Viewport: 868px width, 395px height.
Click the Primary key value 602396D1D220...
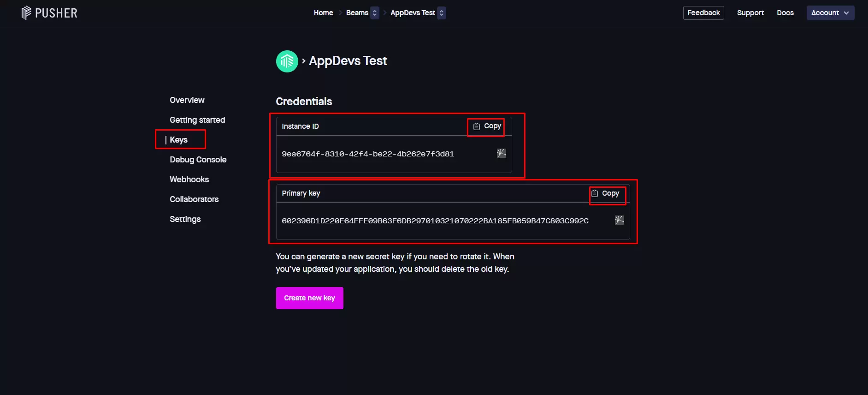tap(435, 221)
